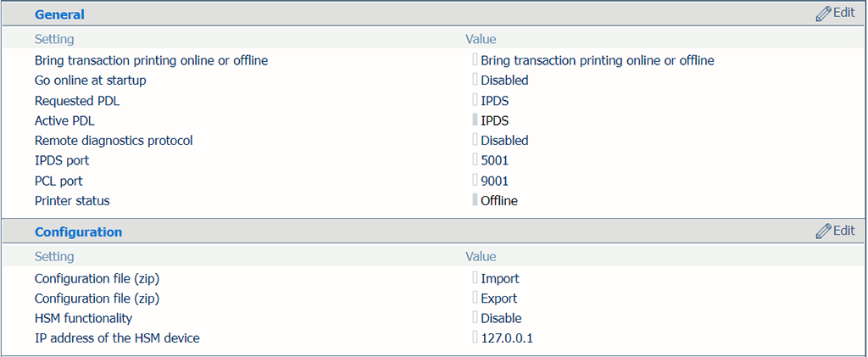Screen dimensions: 868x357
Task: Click the pencil Edit icon in Configuration header
Action: tap(823, 231)
